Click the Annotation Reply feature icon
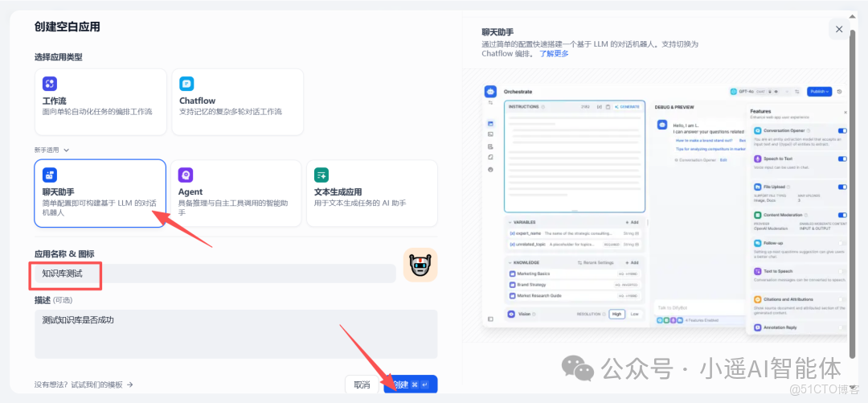Screen dimensions: 868x403 coord(758,327)
